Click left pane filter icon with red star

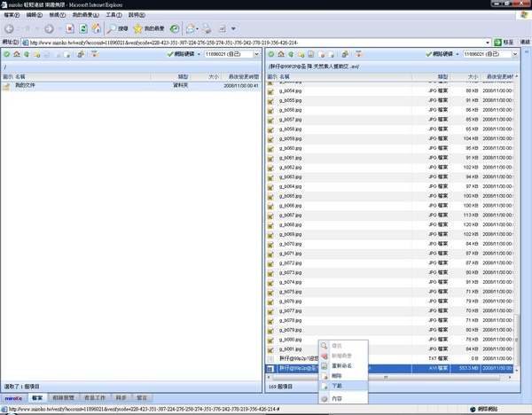tap(94, 54)
